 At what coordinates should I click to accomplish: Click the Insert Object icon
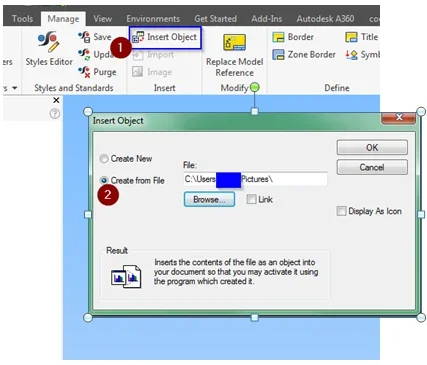tap(138, 37)
